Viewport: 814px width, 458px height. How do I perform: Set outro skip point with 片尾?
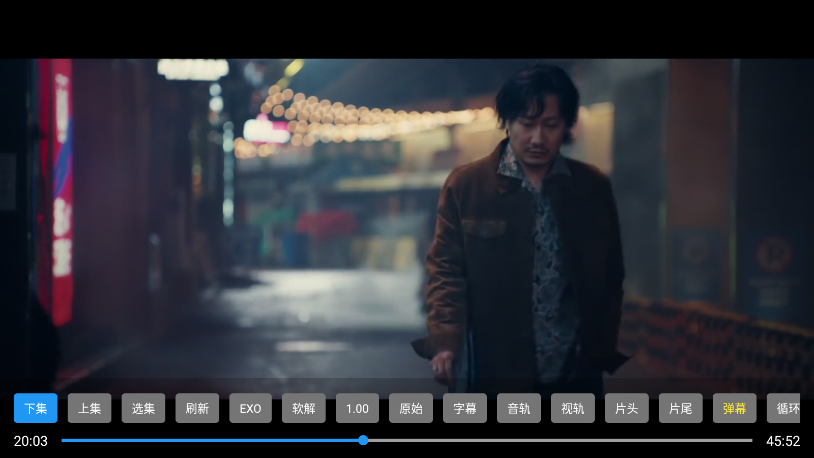coord(680,408)
